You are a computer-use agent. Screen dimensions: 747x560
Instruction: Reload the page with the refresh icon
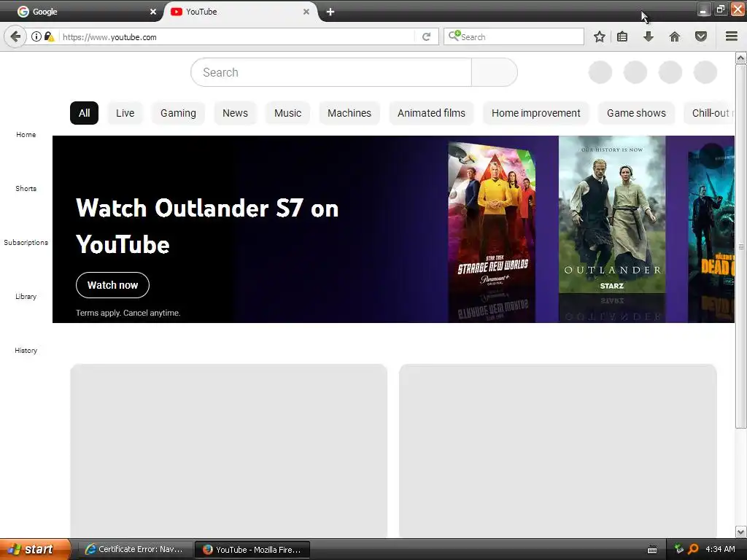pos(426,36)
